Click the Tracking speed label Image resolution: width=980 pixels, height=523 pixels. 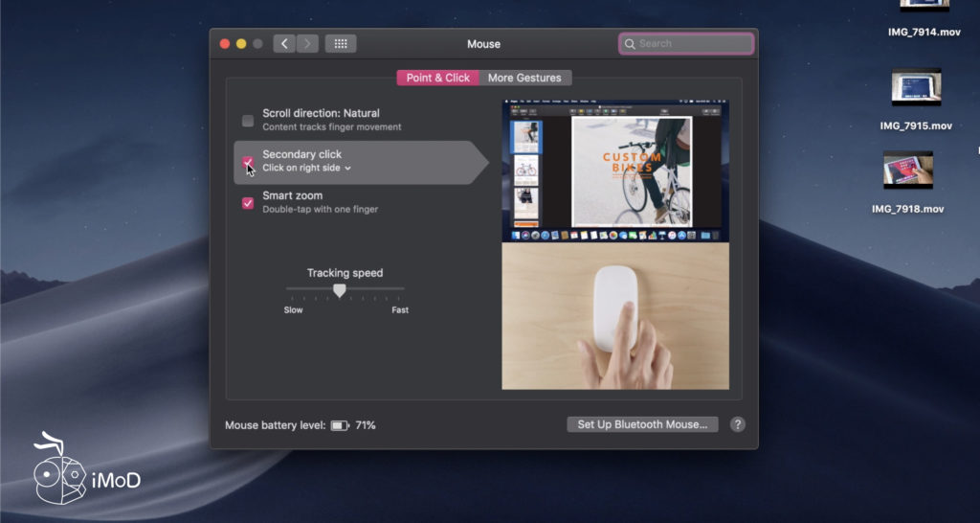click(345, 273)
